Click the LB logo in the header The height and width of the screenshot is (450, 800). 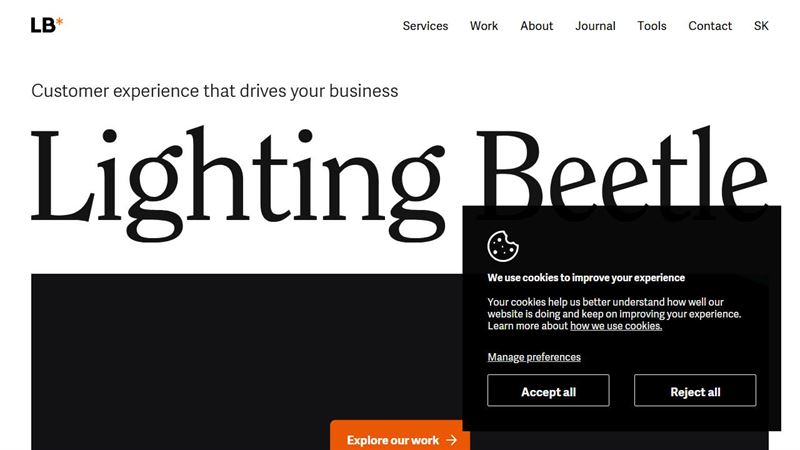[47, 25]
